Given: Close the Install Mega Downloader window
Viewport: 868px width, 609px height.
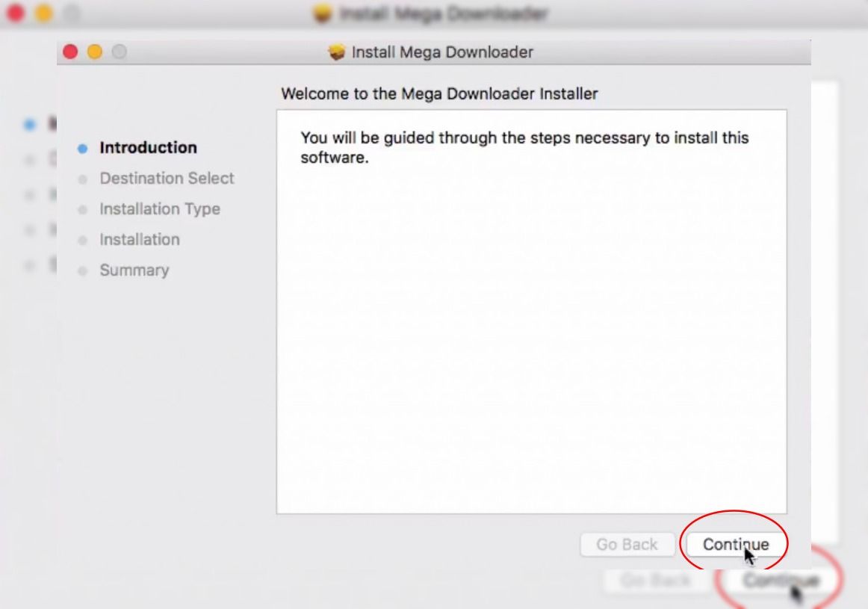Looking at the screenshot, I should tap(70, 52).
